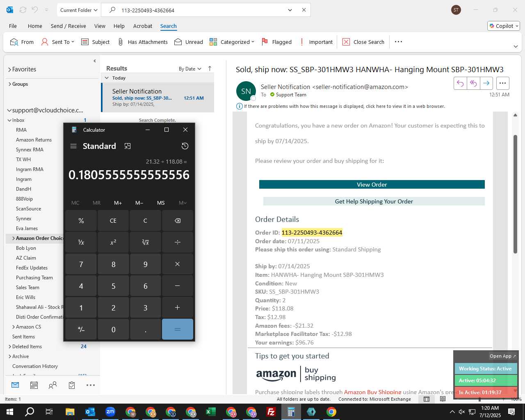525x420 pixels.
Task: Filter results by Has Attachments
Action: point(142,42)
